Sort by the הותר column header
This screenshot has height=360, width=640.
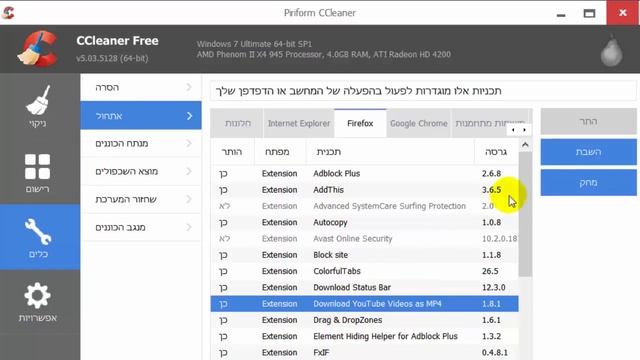click(x=232, y=152)
